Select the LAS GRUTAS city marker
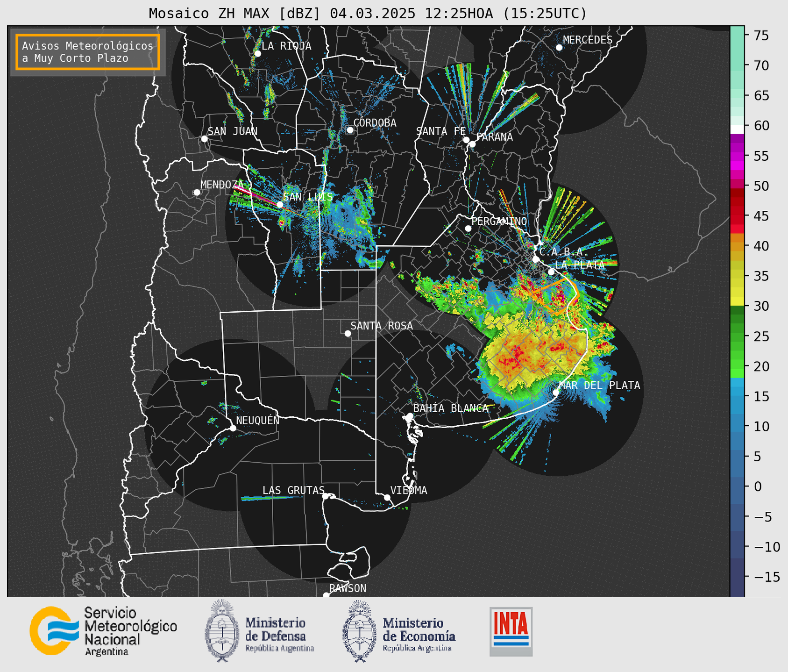This screenshot has height=672, width=788. point(326,496)
